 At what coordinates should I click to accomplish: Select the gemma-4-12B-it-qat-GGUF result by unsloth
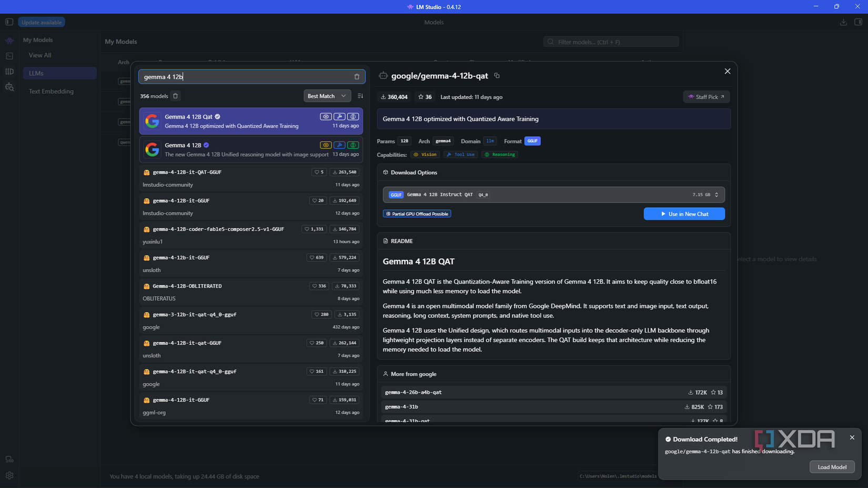(251, 349)
